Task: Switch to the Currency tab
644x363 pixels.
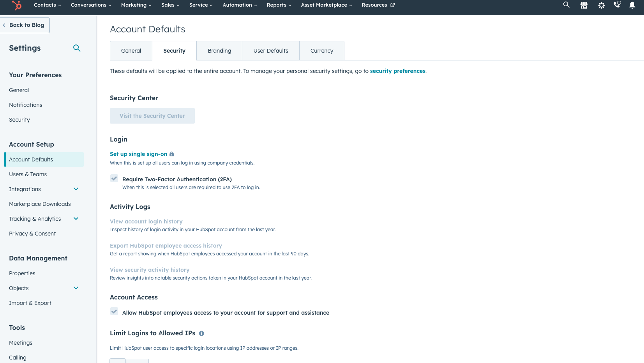Action: pos(322,51)
